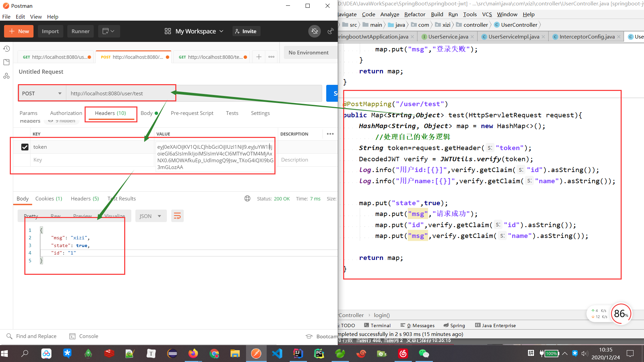Open NetEase Music from the taskbar
Viewport: 644px width, 362px height.
[403, 354]
